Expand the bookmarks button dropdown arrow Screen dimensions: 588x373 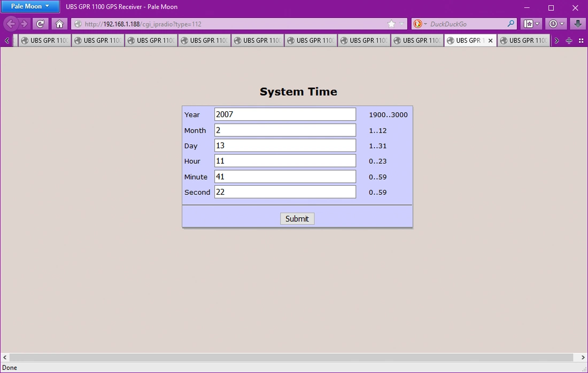pos(537,24)
